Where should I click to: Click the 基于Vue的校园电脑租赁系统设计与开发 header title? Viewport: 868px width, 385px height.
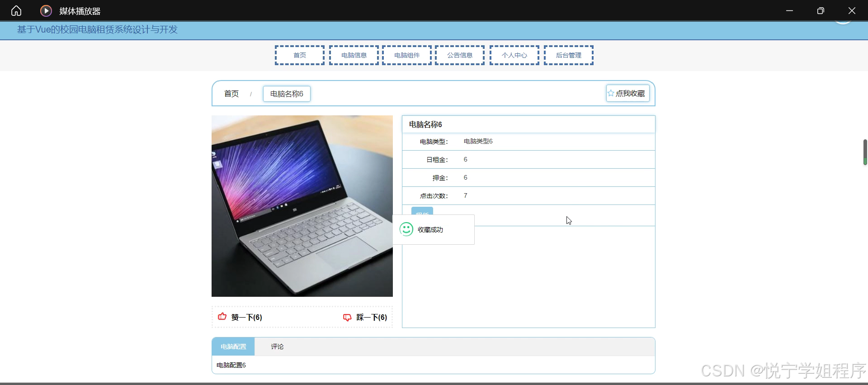tap(97, 29)
